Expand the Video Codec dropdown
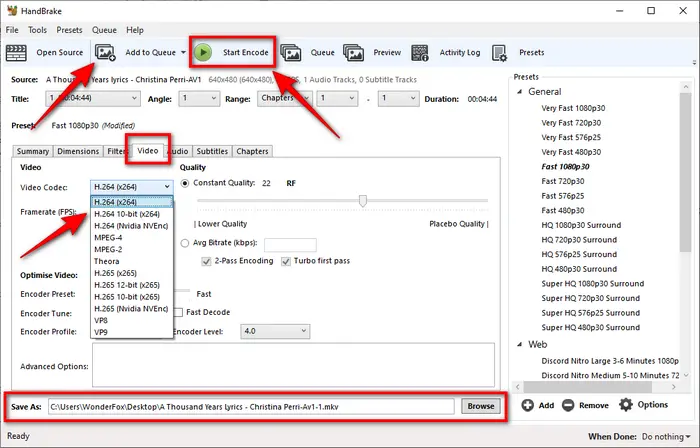 pyautogui.click(x=131, y=186)
